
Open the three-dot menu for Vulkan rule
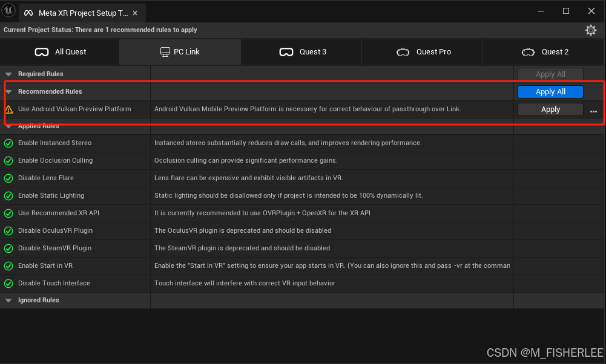(593, 111)
